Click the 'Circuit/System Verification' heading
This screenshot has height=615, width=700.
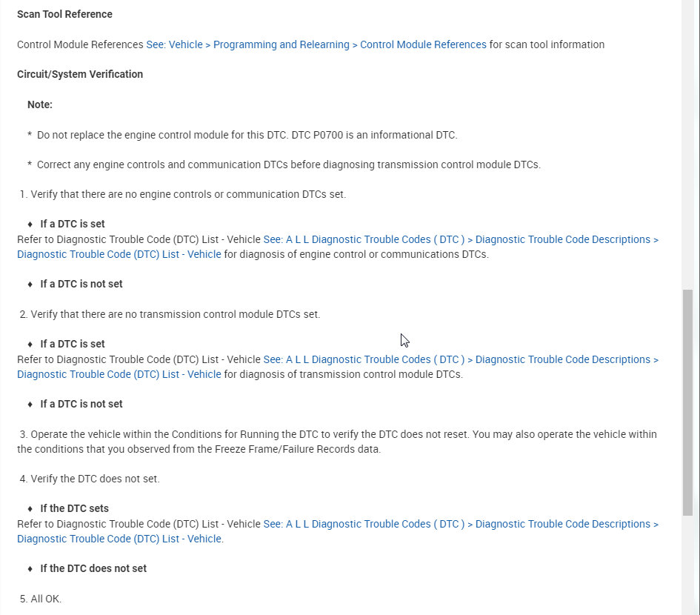coord(80,74)
